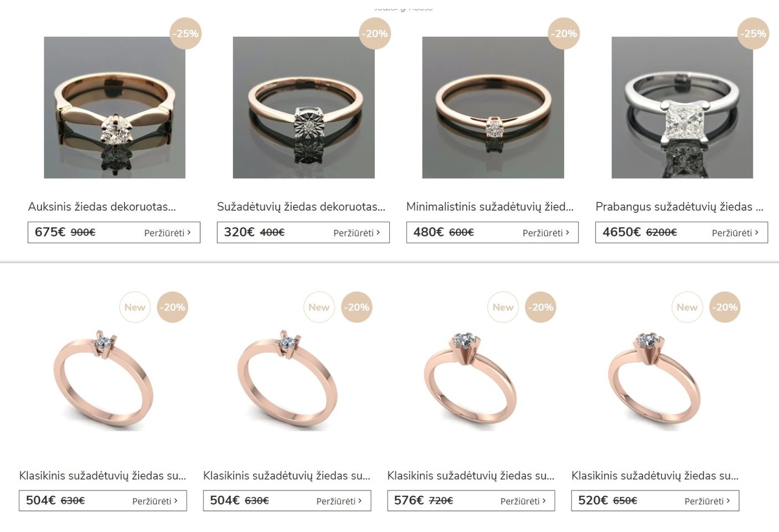Click the -20% badge on first 504€ ring
This screenshot has height=532, width=779.
click(172, 307)
